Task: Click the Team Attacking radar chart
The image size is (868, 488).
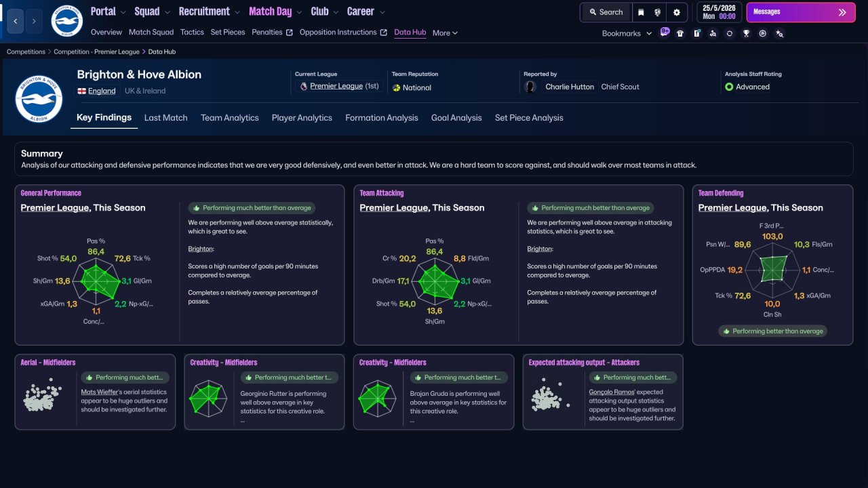Action: click(434, 280)
